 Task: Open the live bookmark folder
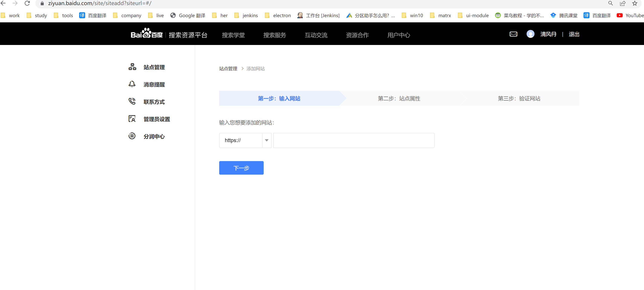coord(156,15)
